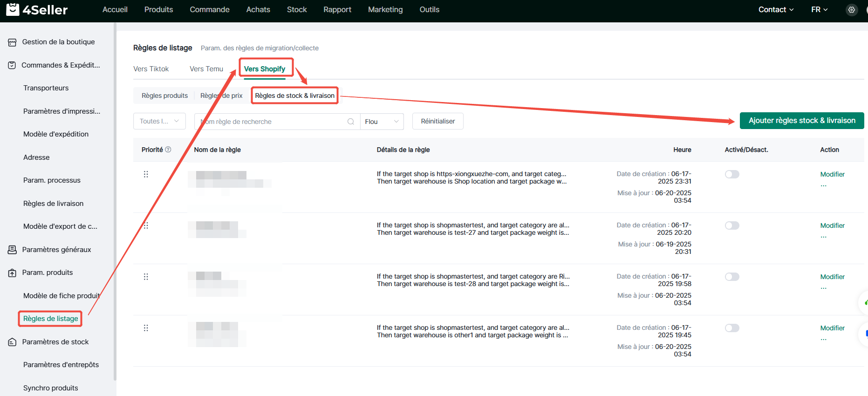Select the Vers Shopify tab
Viewport: 868px width, 396px height.
265,69
